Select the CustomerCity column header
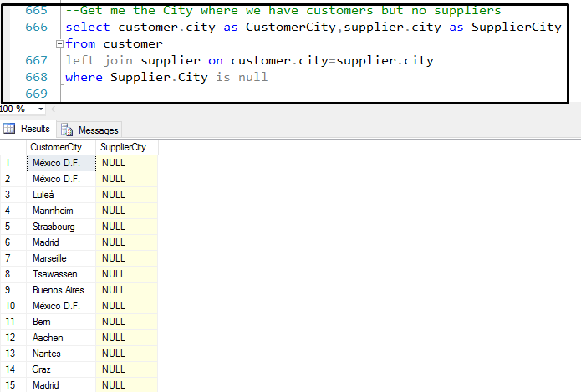This screenshot has height=392, width=581. [61, 147]
